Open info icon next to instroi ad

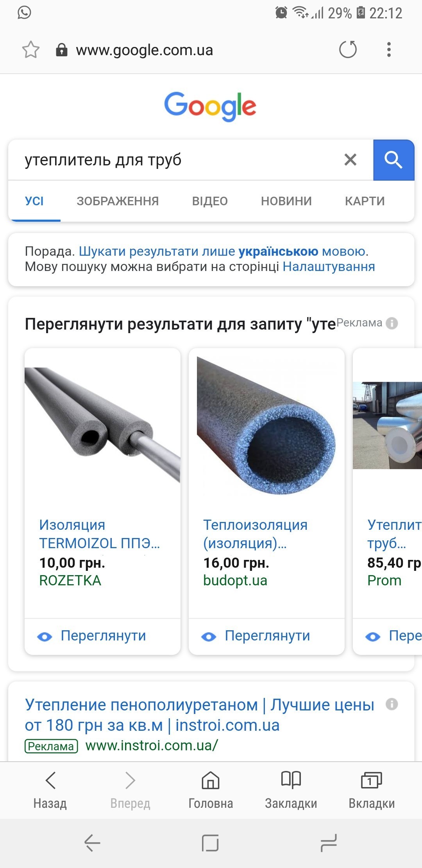coord(392,704)
